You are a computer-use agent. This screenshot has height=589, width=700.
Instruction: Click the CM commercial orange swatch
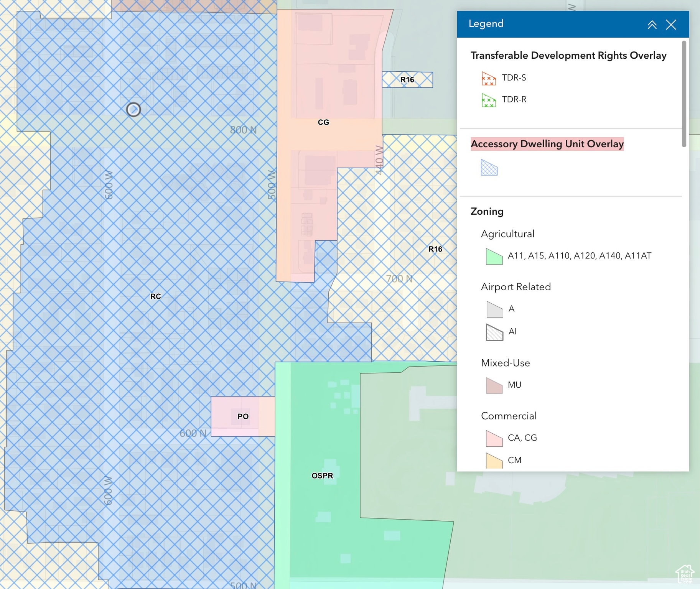[x=494, y=461]
